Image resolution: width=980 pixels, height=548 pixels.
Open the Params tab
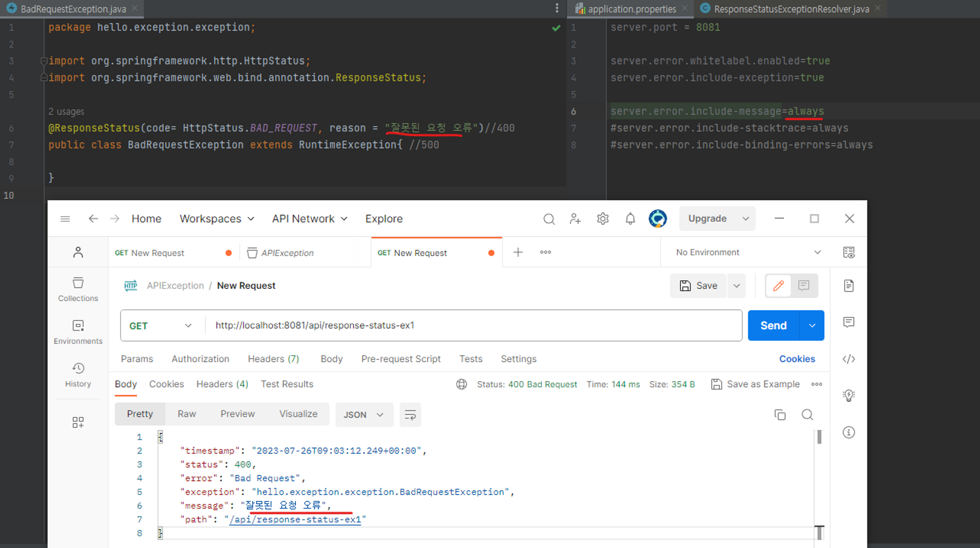tap(137, 359)
